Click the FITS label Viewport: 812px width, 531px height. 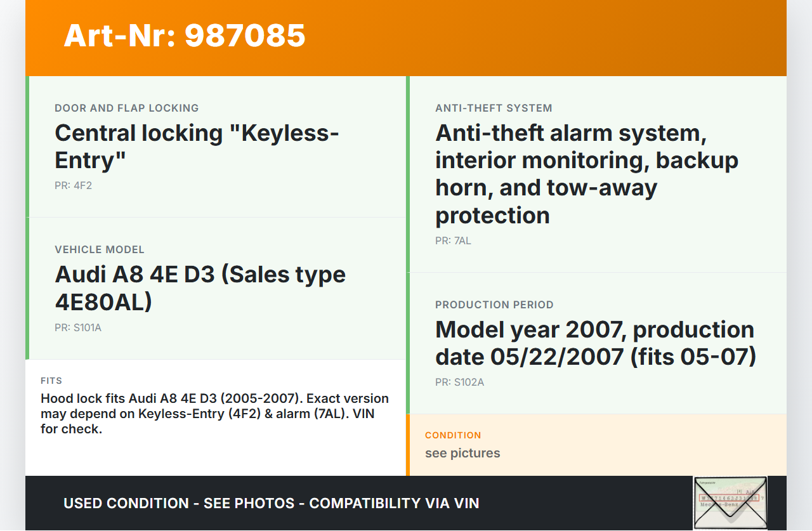point(51,381)
